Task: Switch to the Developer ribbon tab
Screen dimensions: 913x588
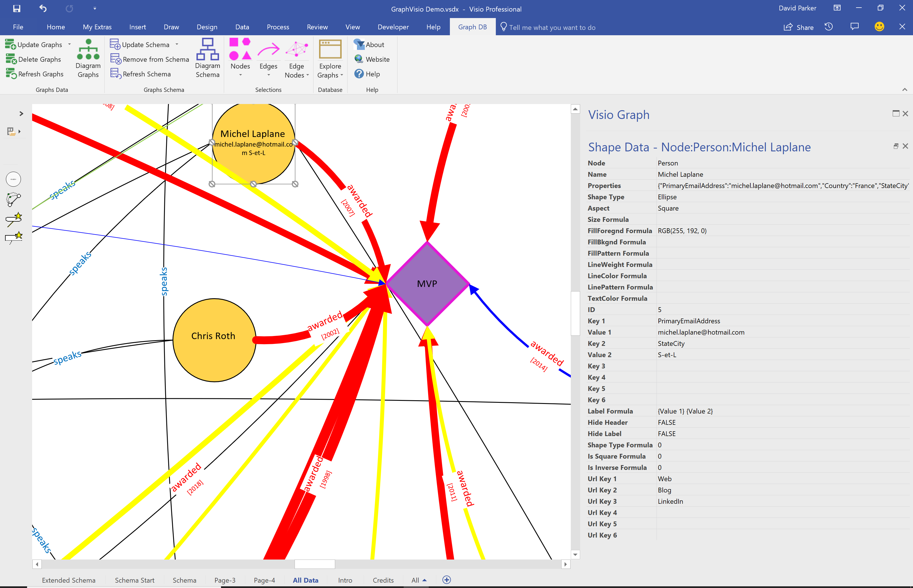Action: (x=393, y=27)
